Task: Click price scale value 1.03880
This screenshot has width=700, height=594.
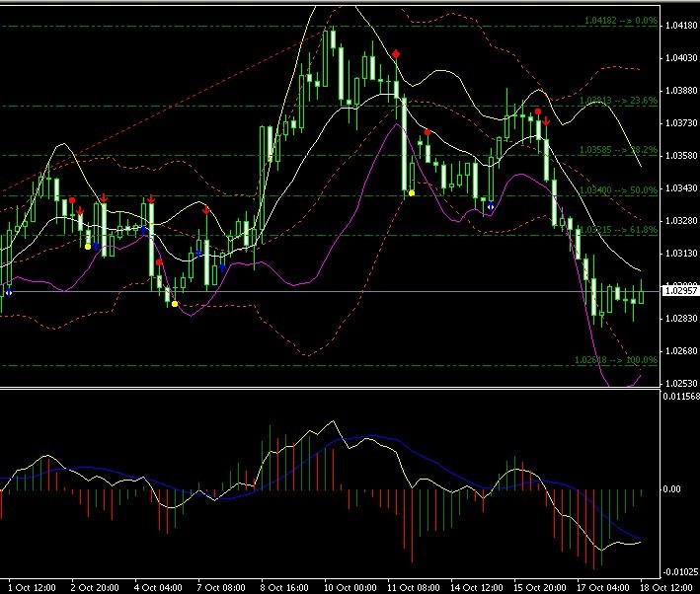Action: [x=681, y=91]
